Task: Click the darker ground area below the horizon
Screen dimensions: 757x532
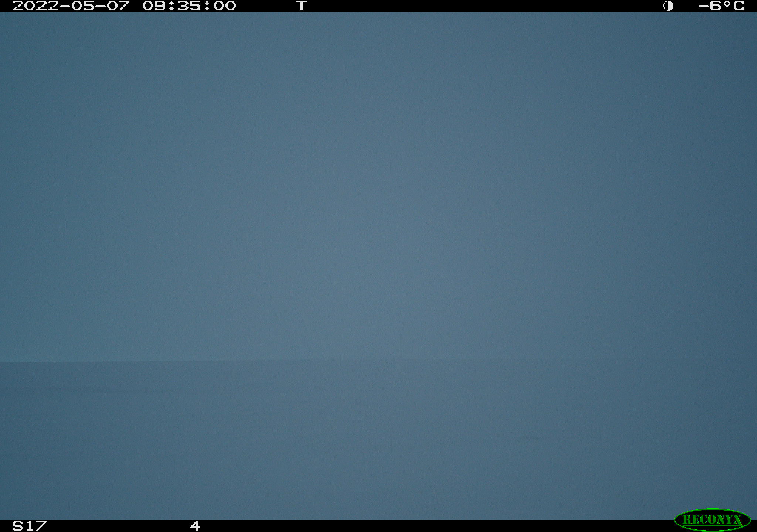Action: tap(378, 441)
